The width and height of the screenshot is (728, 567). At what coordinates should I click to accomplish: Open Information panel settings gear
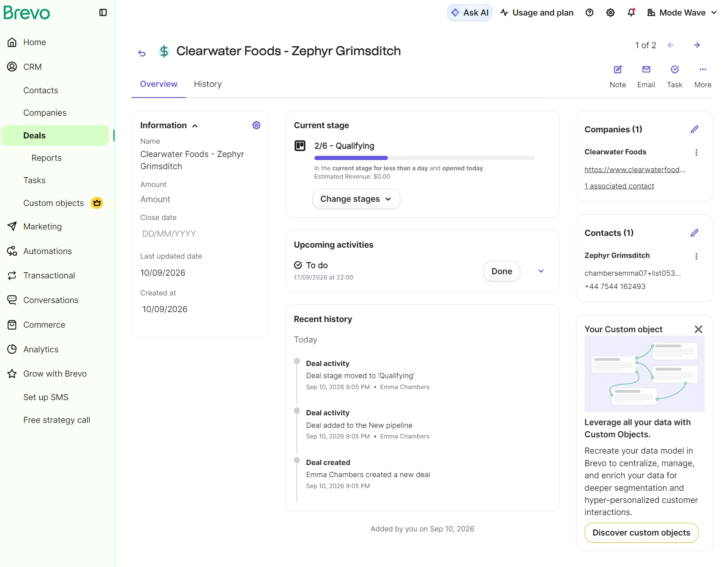[x=256, y=125]
